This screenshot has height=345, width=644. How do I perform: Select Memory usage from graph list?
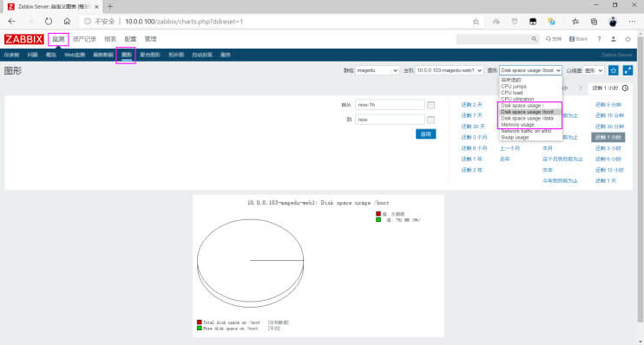(518, 125)
